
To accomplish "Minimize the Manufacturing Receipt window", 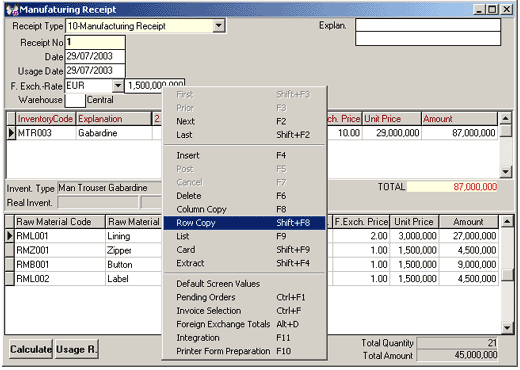I will (479, 9).
